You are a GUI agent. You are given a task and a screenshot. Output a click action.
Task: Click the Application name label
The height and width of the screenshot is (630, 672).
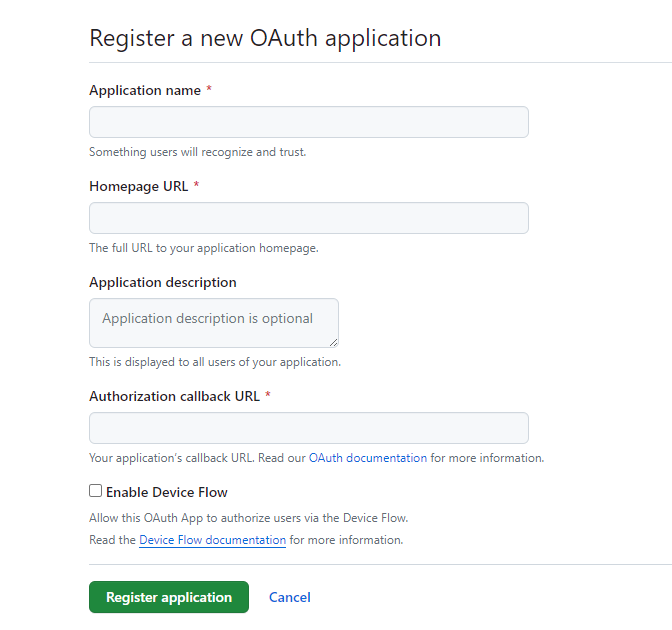[144, 90]
